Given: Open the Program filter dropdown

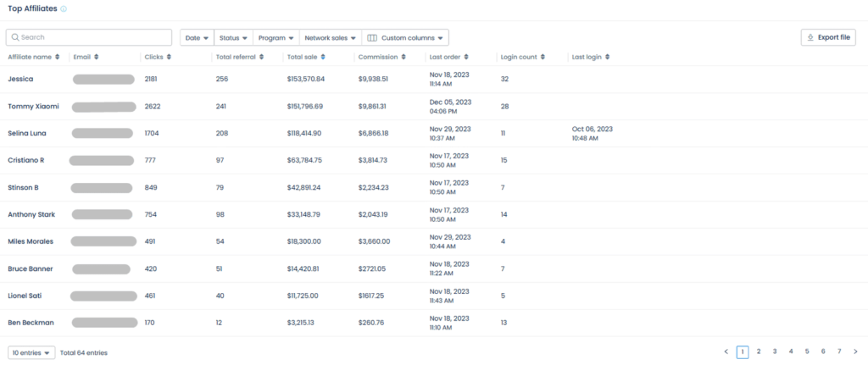Looking at the screenshot, I should point(275,37).
